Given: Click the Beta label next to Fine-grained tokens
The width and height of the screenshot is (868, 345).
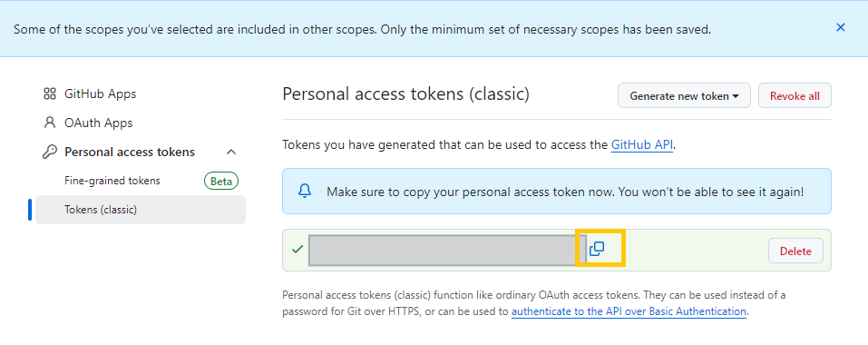Looking at the screenshot, I should coord(221,181).
